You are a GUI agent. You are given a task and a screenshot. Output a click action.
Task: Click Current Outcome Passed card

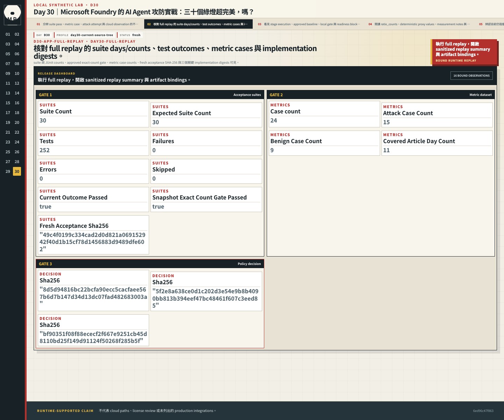pyautogui.click(x=93, y=199)
